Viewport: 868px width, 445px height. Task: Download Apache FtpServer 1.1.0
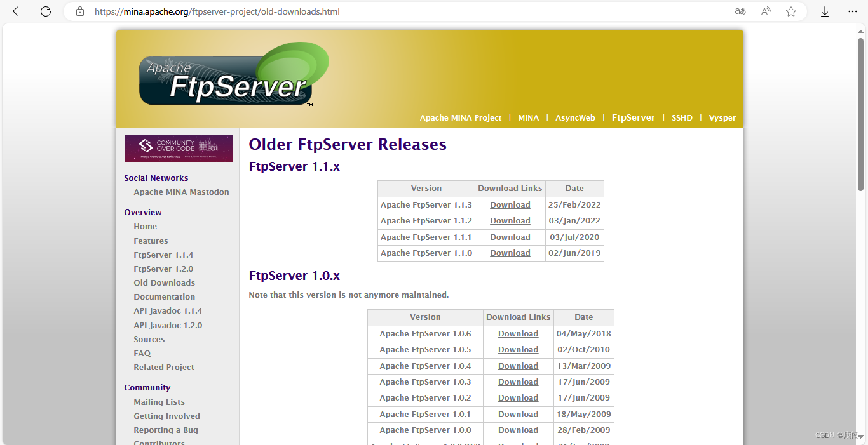tap(510, 253)
